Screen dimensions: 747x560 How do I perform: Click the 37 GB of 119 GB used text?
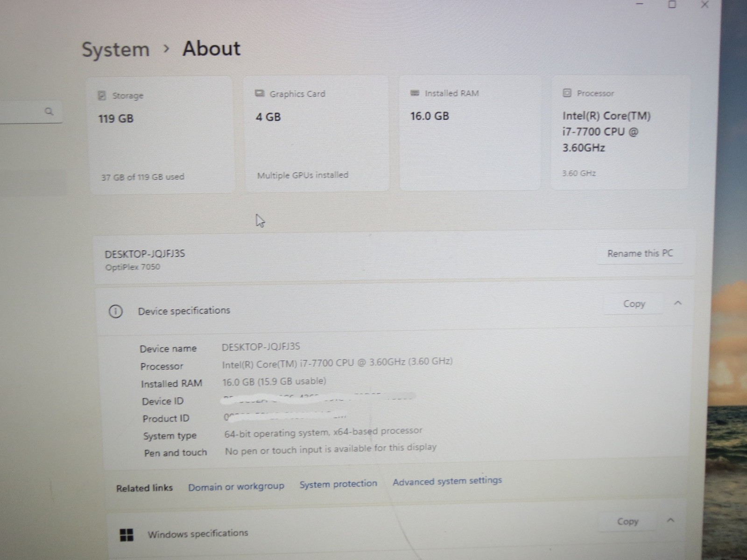pos(143,177)
